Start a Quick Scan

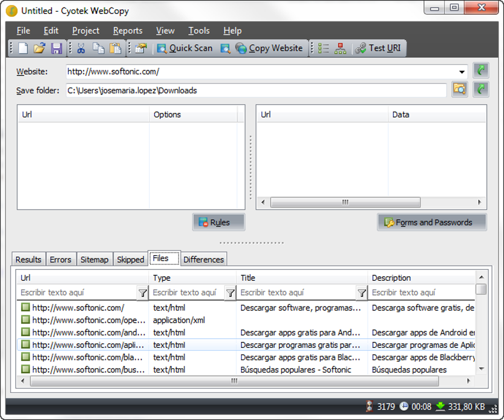(184, 48)
